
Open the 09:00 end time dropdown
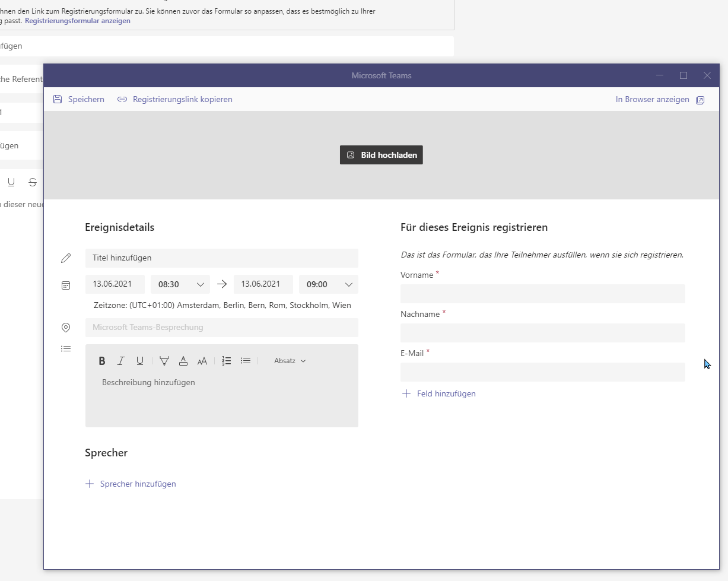click(329, 284)
